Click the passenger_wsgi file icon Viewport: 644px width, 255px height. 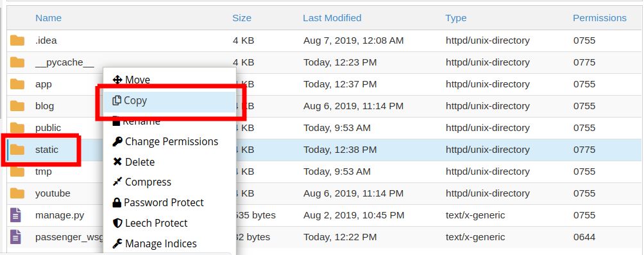coord(15,237)
